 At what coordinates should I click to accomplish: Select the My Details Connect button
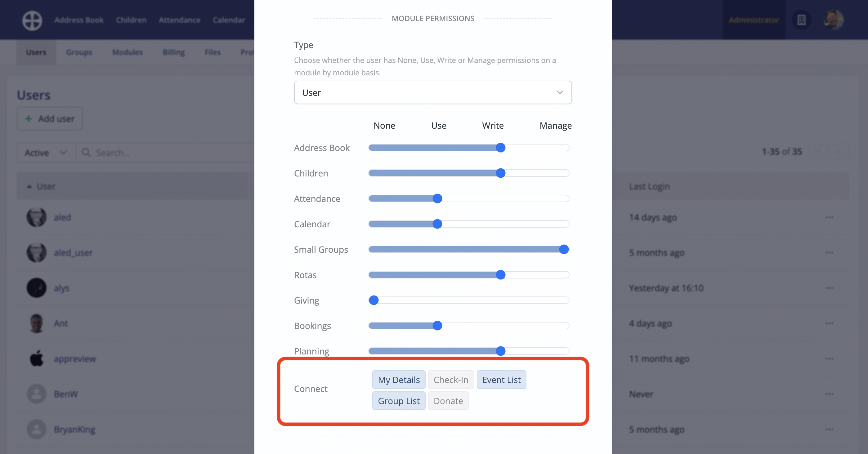(399, 380)
